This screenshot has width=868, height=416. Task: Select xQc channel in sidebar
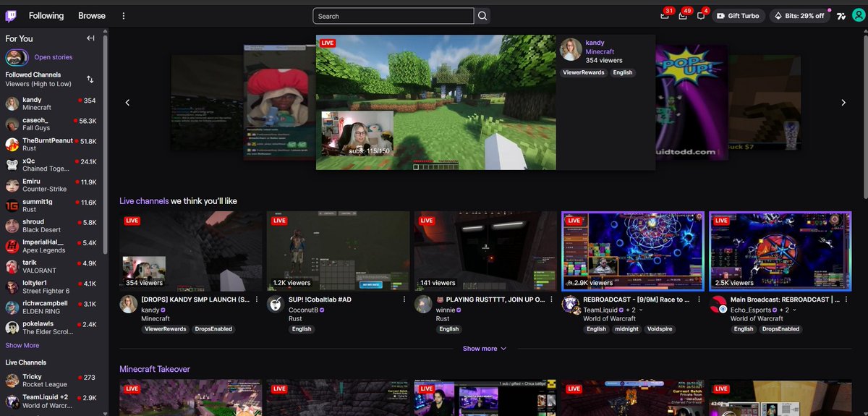[52, 164]
